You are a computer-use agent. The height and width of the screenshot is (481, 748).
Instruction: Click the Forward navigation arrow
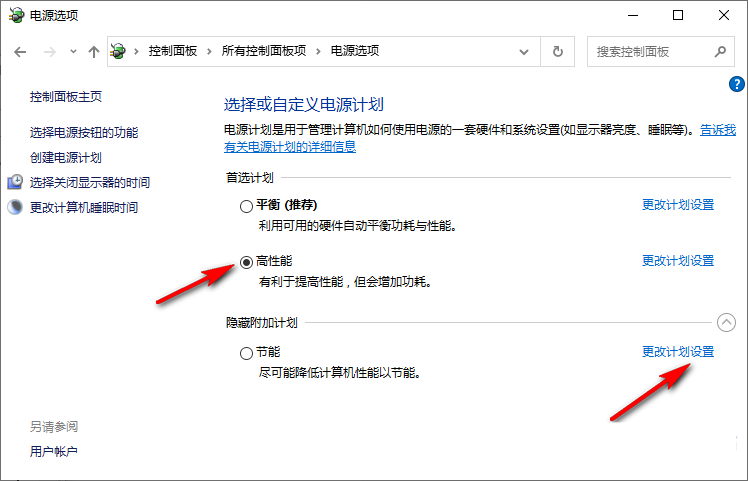click(x=47, y=51)
